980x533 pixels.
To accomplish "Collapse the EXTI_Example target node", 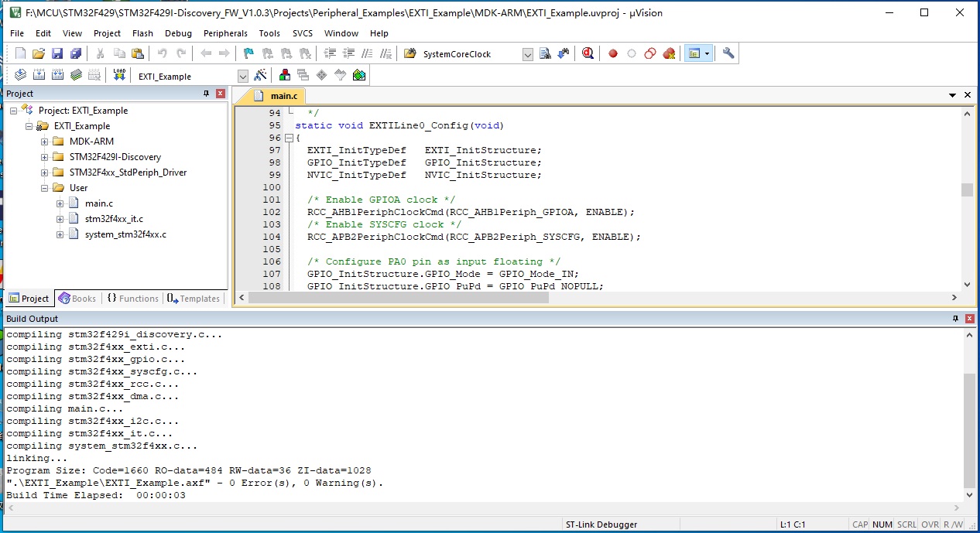I will point(29,126).
